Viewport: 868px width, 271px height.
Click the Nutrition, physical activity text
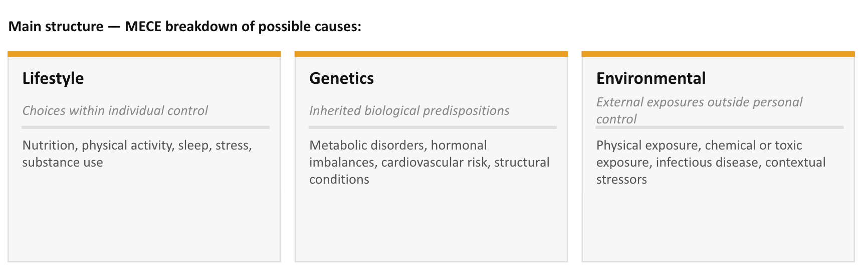coord(137,154)
